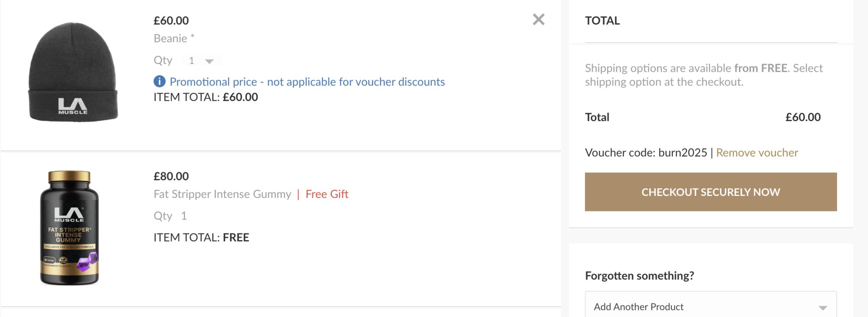Remove the Beanie from the basket
868x317 pixels.
click(x=538, y=20)
